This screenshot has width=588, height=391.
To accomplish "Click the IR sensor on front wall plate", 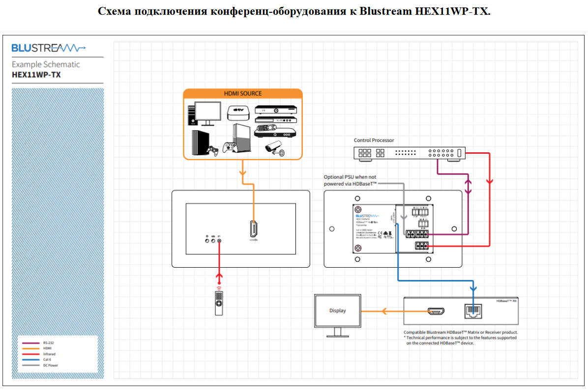I will pos(219,241).
